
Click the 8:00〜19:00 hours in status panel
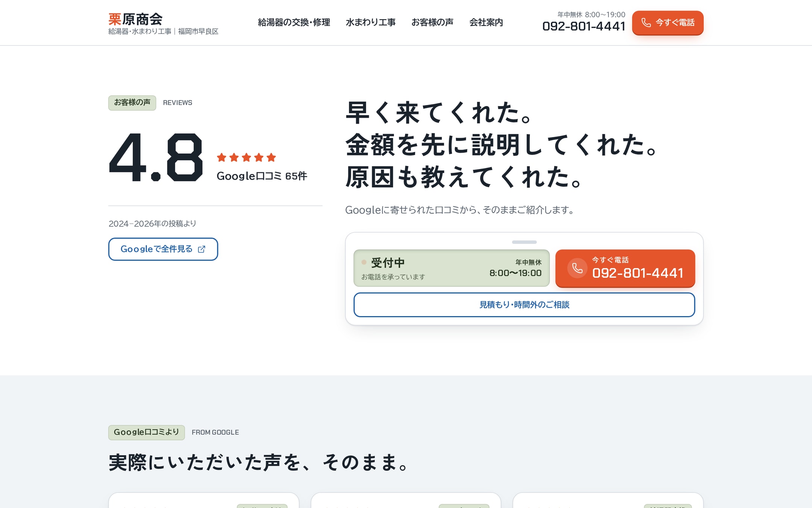point(515,273)
